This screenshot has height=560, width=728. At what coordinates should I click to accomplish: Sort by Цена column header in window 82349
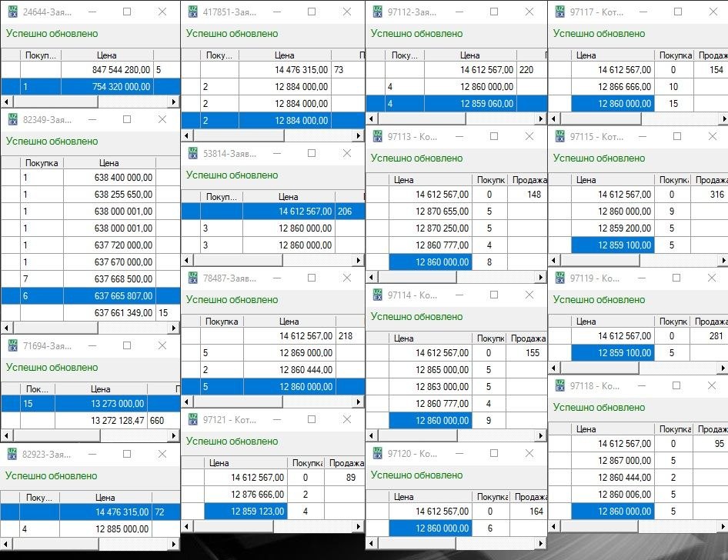click(x=109, y=163)
